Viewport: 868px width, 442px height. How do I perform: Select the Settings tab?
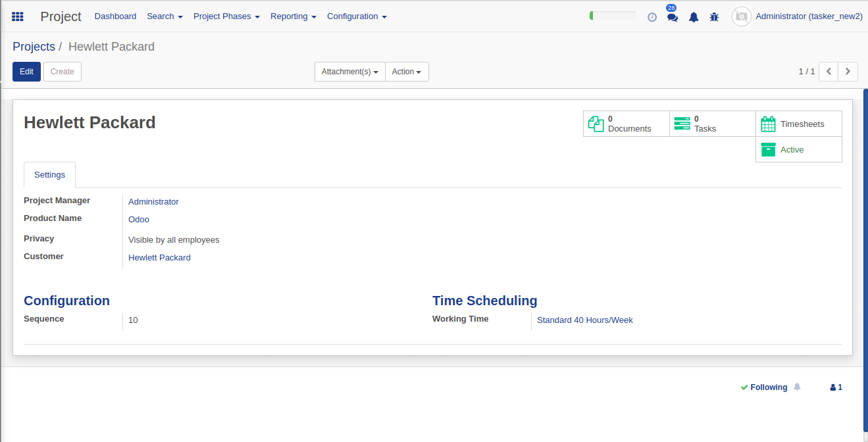pyautogui.click(x=49, y=175)
